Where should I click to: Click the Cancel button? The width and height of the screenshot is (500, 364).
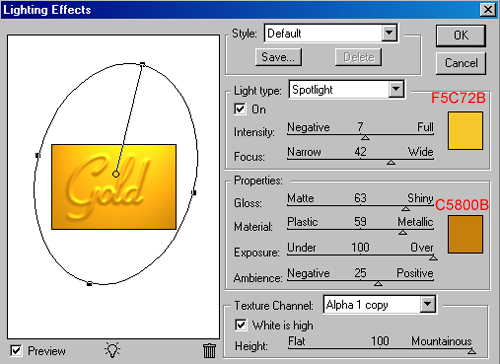[461, 63]
